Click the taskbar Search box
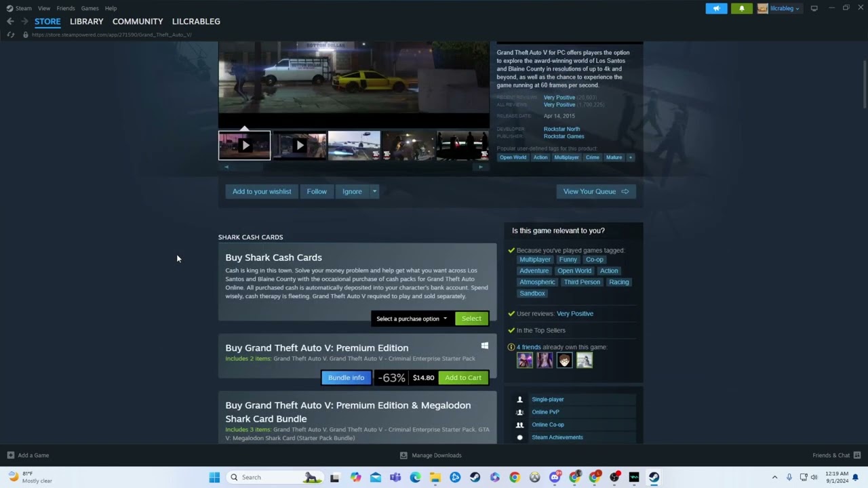Screen dimensions: 868x488 click(x=275, y=477)
